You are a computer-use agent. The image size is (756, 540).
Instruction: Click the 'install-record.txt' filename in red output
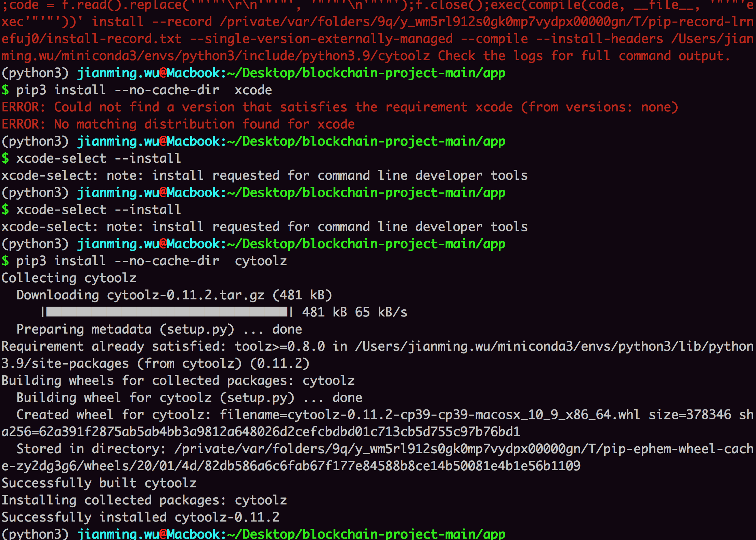(114, 39)
